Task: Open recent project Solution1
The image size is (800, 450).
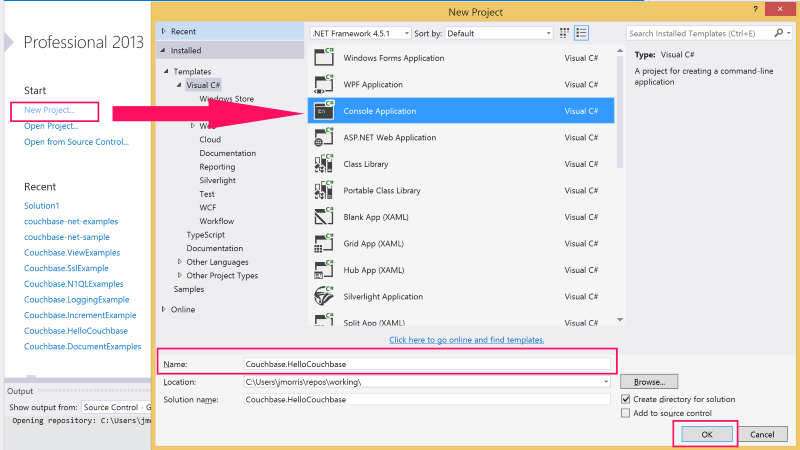Action: point(41,206)
